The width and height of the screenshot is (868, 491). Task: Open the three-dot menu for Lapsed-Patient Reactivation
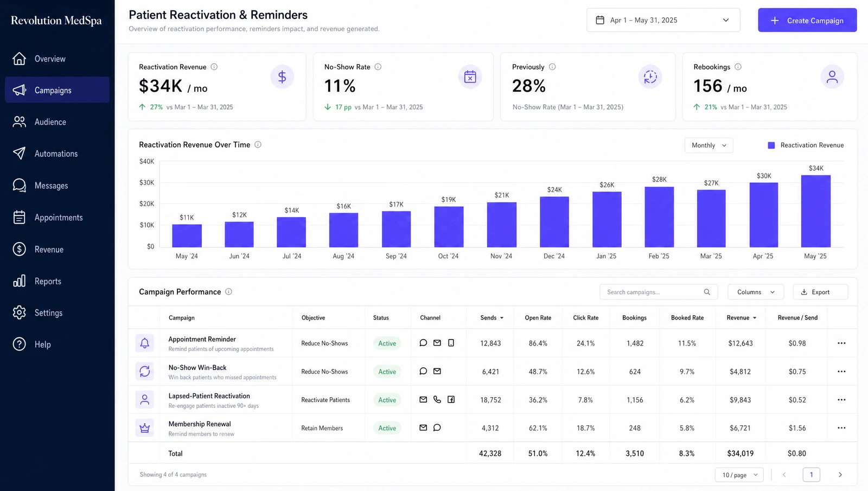click(x=841, y=400)
